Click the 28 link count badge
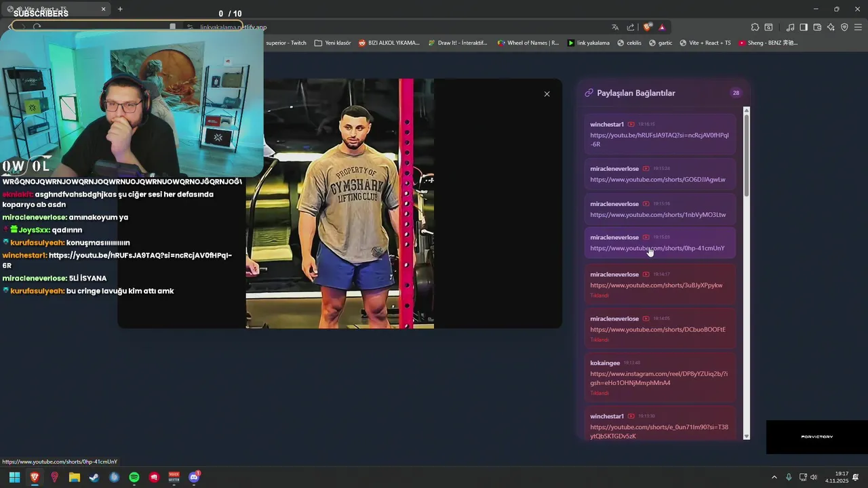 click(x=736, y=93)
